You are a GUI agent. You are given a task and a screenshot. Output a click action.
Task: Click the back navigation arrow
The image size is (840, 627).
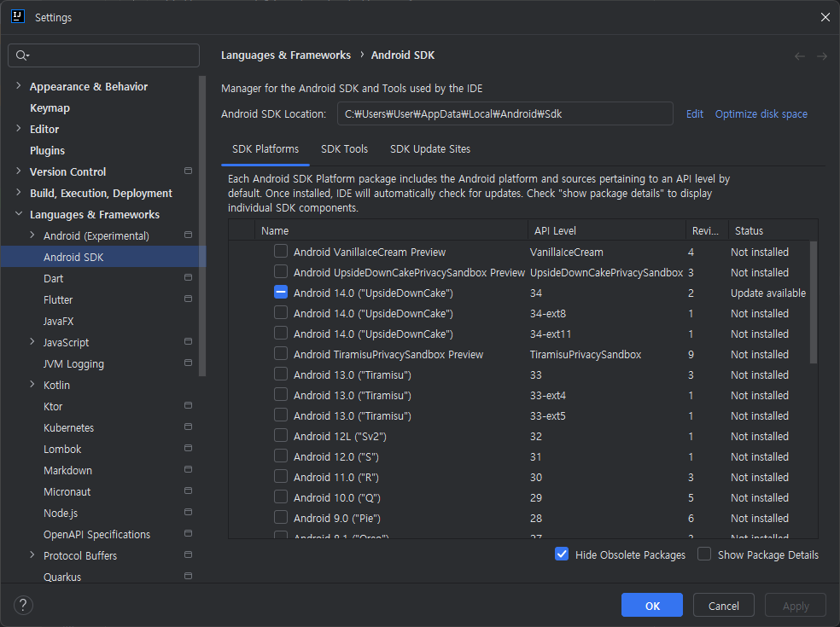pos(800,56)
